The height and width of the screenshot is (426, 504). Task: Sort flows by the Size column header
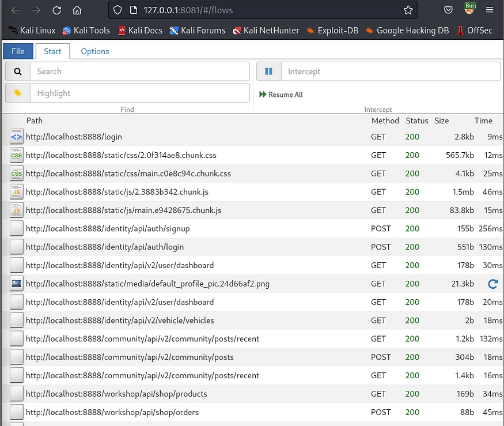tap(441, 121)
